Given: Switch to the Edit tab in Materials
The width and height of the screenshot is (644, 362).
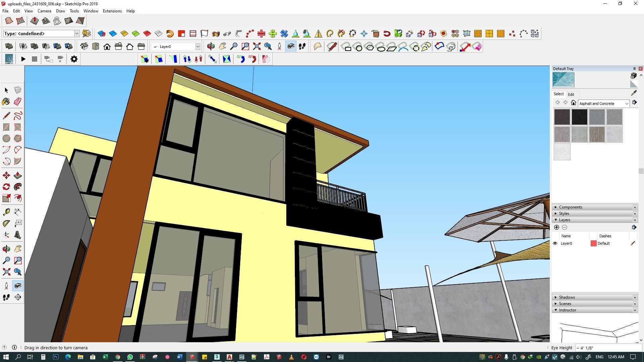Looking at the screenshot, I should 571,95.
